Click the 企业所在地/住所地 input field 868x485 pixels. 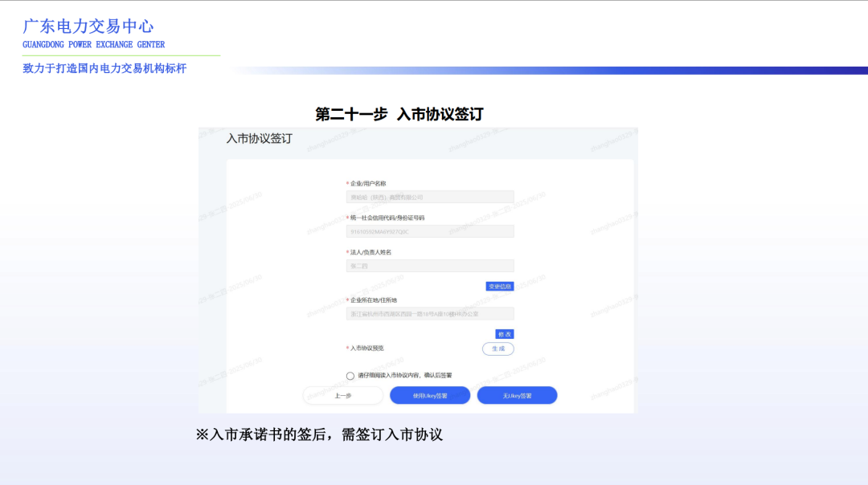coord(430,313)
